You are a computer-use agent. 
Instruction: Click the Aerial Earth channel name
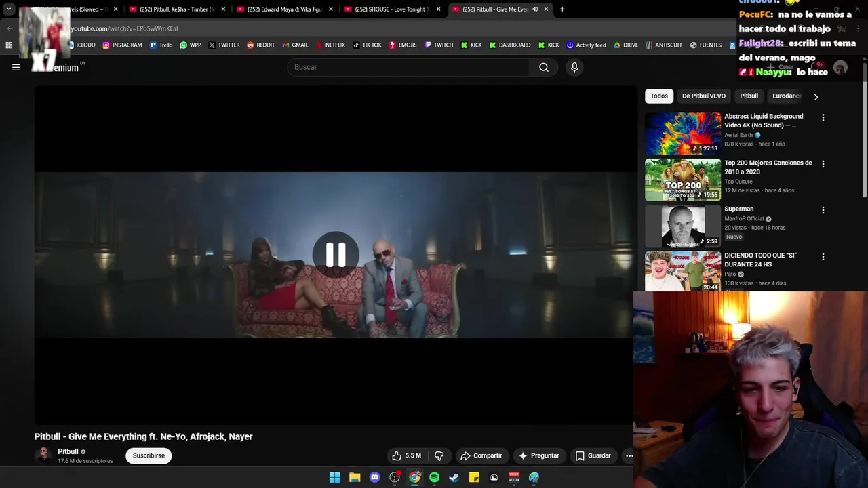click(x=738, y=135)
